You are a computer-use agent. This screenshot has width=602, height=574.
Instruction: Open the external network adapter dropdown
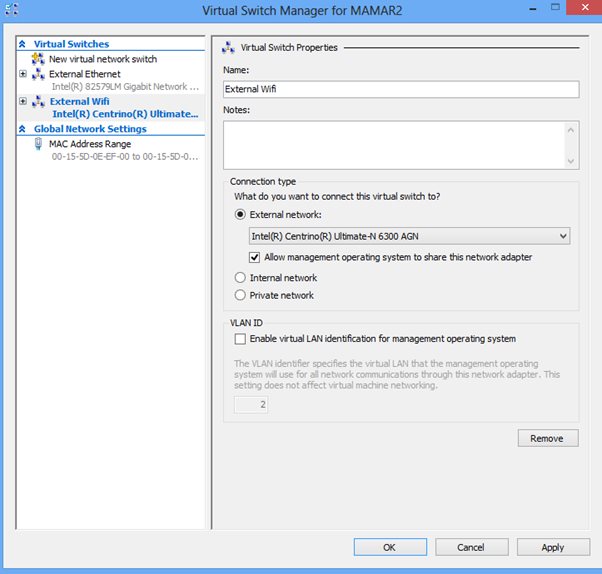pyautogui.click(x=409, y=236)
